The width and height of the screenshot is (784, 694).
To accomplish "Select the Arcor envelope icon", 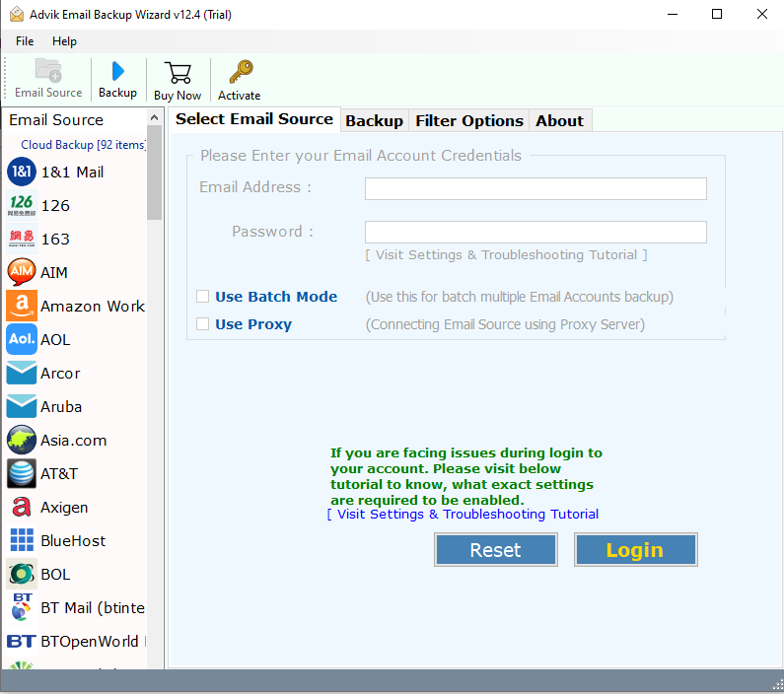I will tap(22, 373).
